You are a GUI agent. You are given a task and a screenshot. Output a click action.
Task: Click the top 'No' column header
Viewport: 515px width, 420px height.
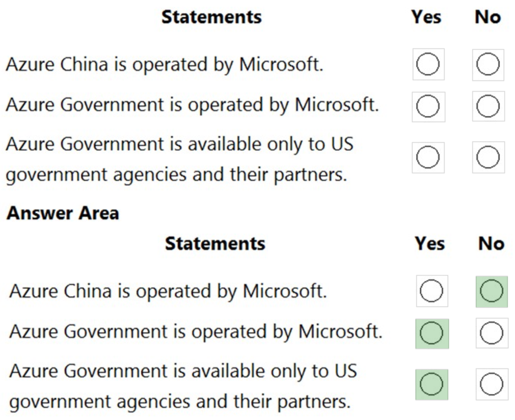pyautogui.click(x=488, y=17)
